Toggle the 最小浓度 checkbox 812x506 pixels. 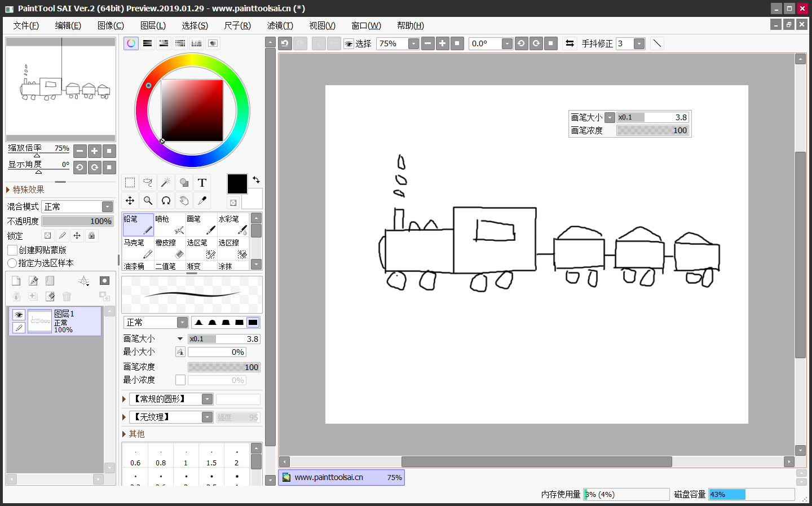[180, 380]
